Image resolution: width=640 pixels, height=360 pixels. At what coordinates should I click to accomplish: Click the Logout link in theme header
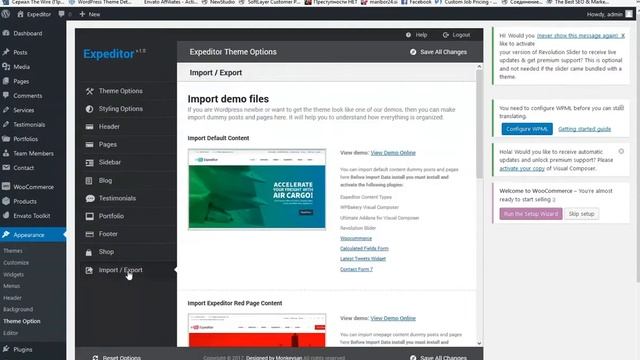456,35
